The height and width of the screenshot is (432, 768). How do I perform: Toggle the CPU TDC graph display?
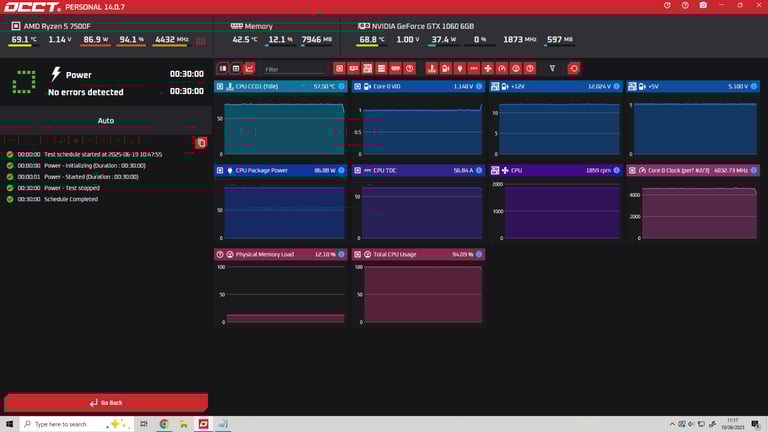358,170
